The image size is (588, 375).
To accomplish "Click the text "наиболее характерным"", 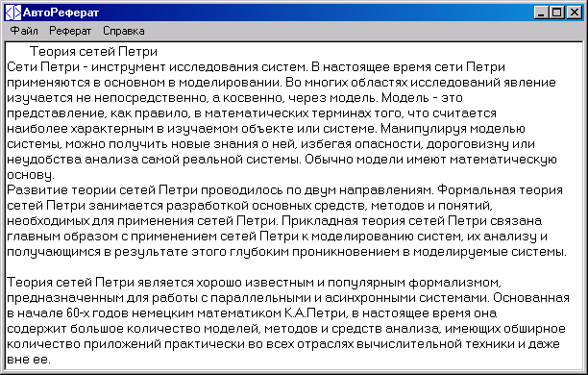I will pyautogui.click(x=81, y=129).
